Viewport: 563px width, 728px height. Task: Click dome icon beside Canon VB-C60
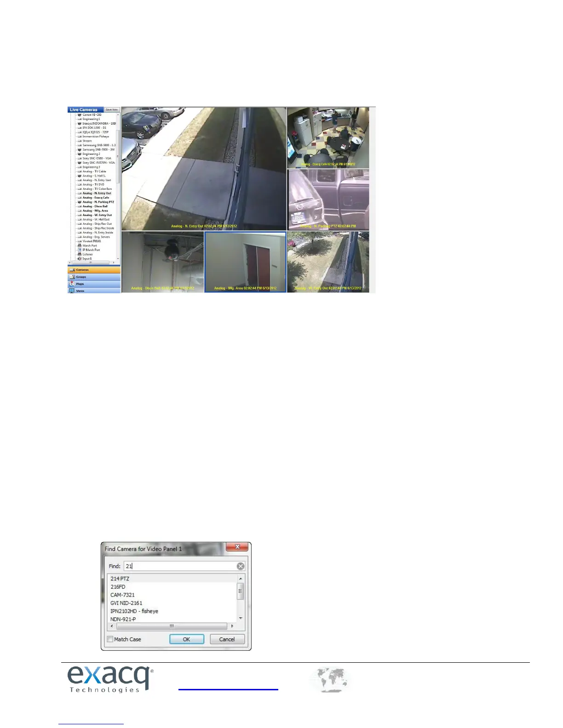[79, 115]
